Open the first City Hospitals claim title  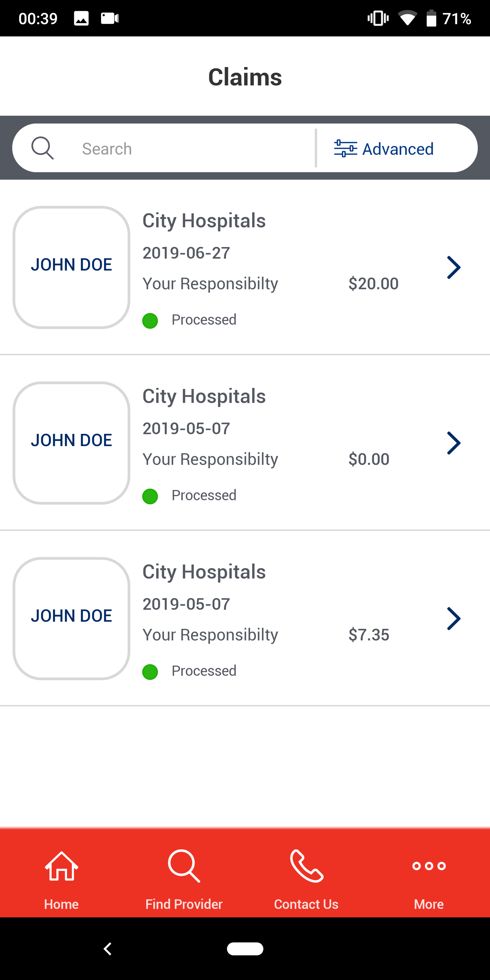tap(204, 220)
